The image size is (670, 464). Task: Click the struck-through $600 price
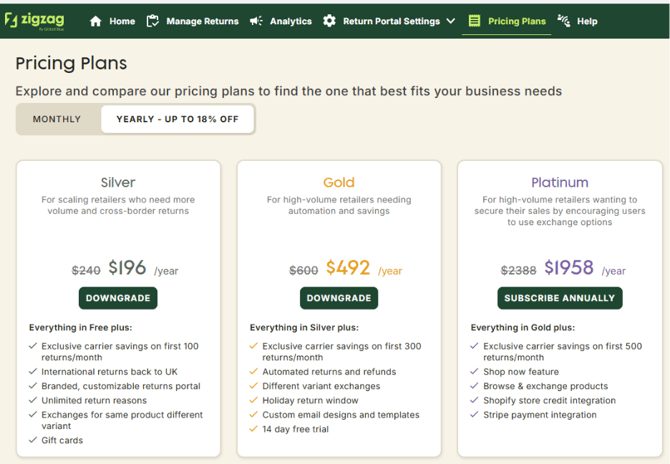[304, 270]
